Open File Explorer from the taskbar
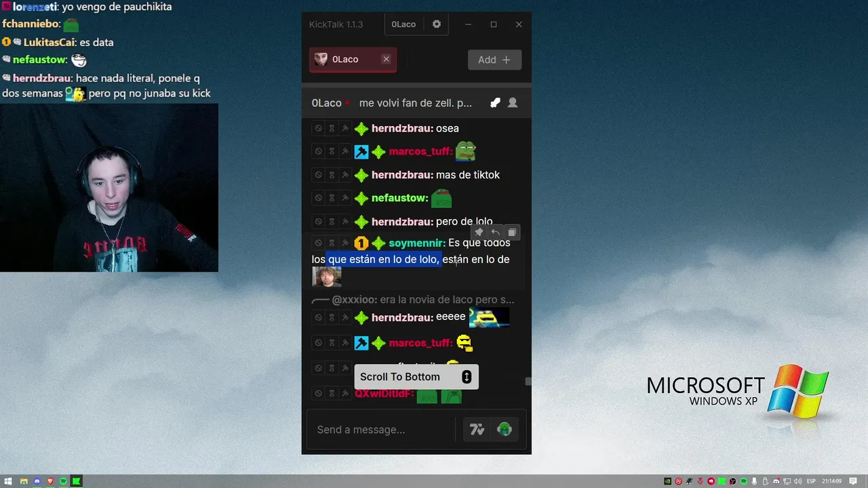 pos(24,481)
